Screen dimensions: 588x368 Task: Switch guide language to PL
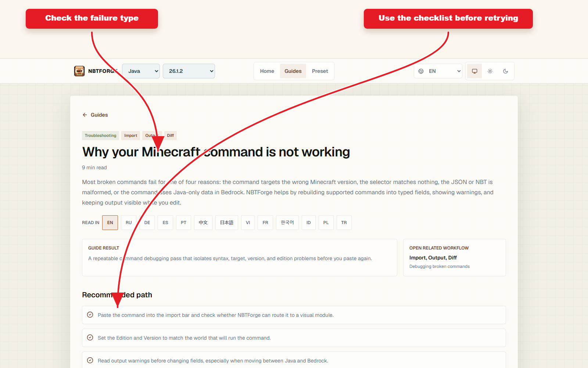326,223
